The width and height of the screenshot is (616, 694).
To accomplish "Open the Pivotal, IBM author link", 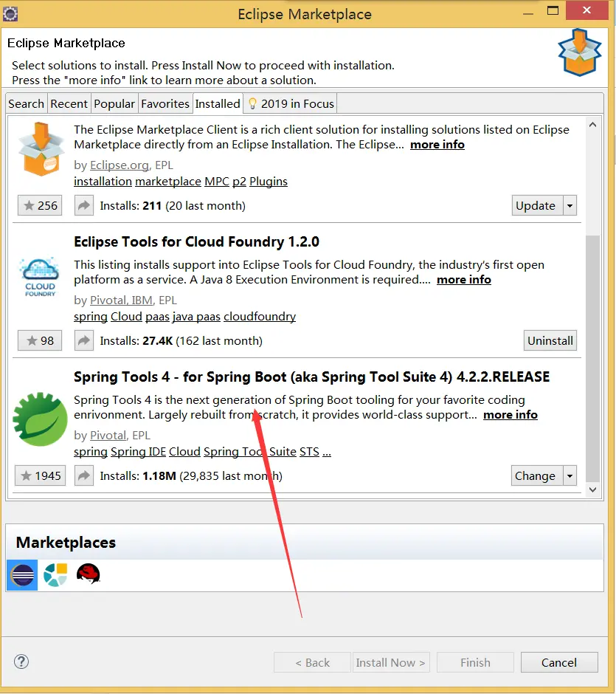I will (x=121, y=300).
